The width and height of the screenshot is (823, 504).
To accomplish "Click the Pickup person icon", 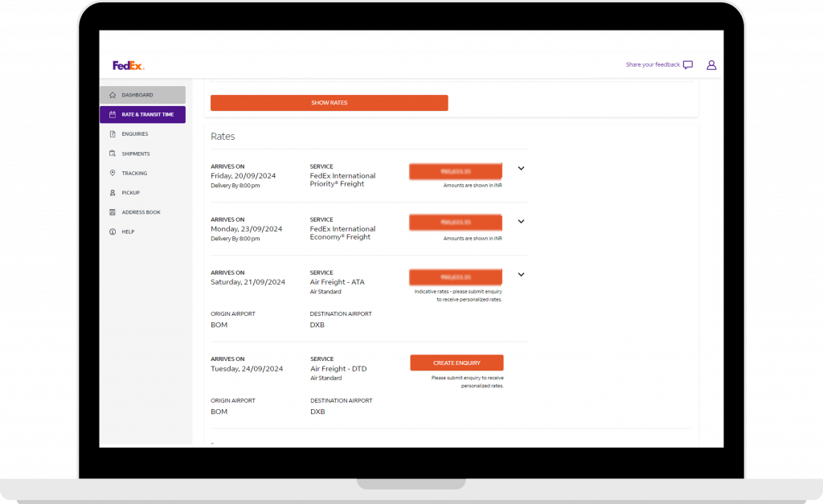I will click(112, 192).
